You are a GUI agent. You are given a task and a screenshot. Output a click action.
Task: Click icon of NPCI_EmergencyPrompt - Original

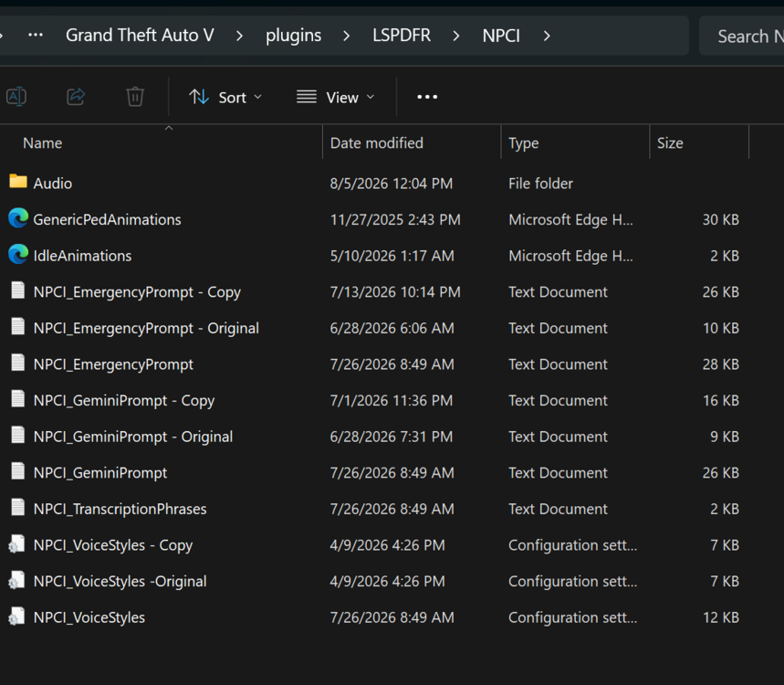point(18,326)
